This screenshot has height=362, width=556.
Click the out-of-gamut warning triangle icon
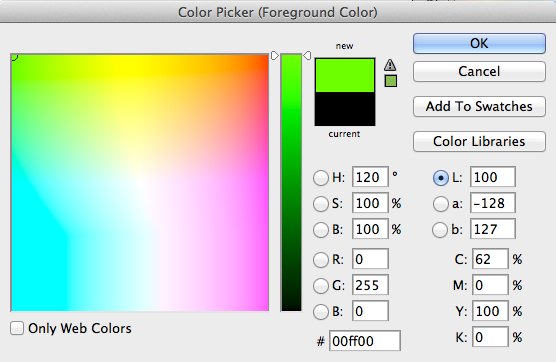390,65
